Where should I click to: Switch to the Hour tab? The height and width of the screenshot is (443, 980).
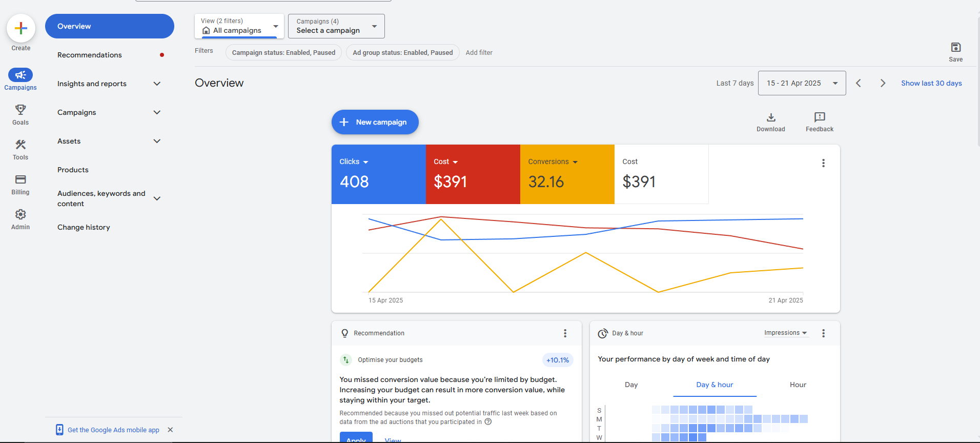point(798,385)
